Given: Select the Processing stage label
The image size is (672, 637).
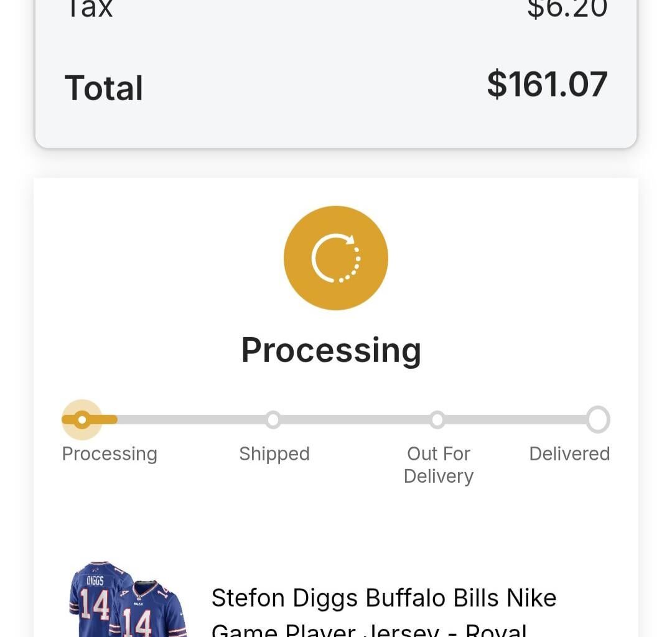Looking at the screenshot, I should tap(109, 453).
